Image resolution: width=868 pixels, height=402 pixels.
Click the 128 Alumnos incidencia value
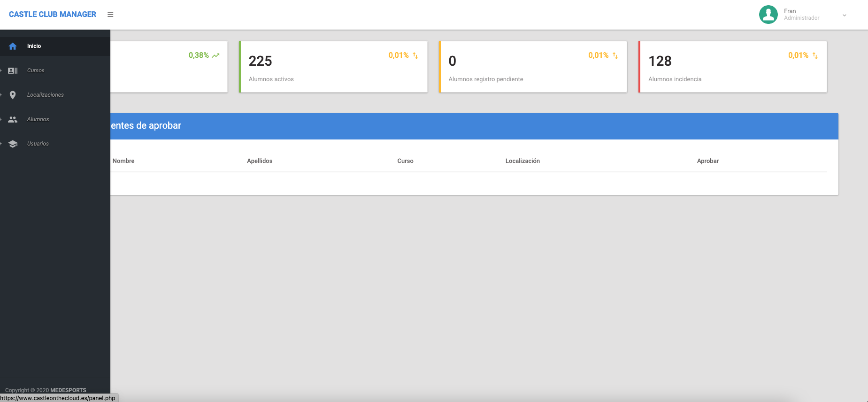click(660, 61)
